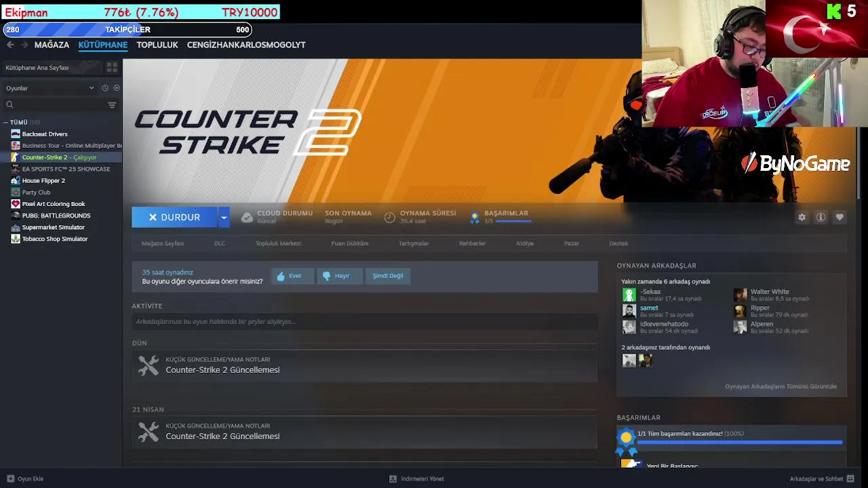This screenshot has width=868, height=488.
Task: Click the wrench icon on DÜN update
Action: (x=149, y=365)
